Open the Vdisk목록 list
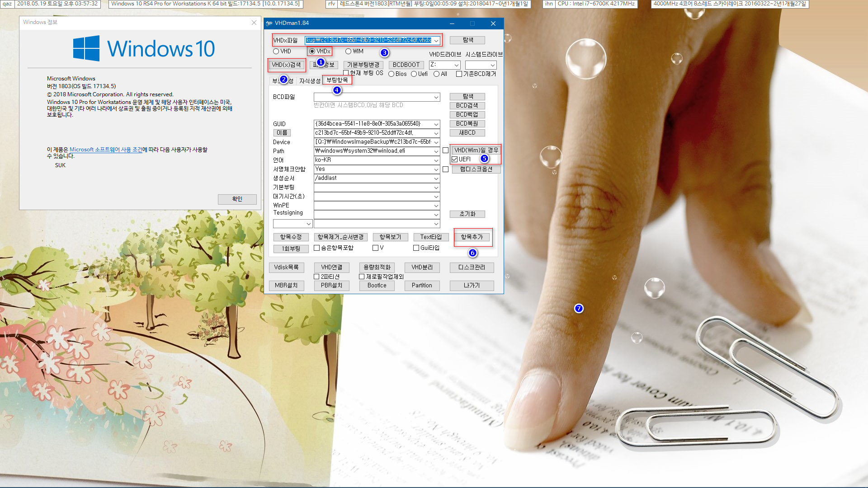The height and width of the screenshot is (488, 868). 286,267
